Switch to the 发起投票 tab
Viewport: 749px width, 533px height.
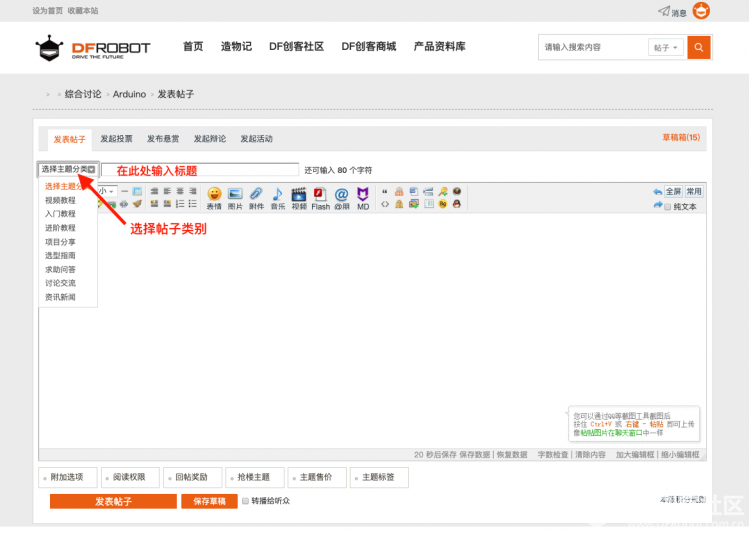[116, 139]
